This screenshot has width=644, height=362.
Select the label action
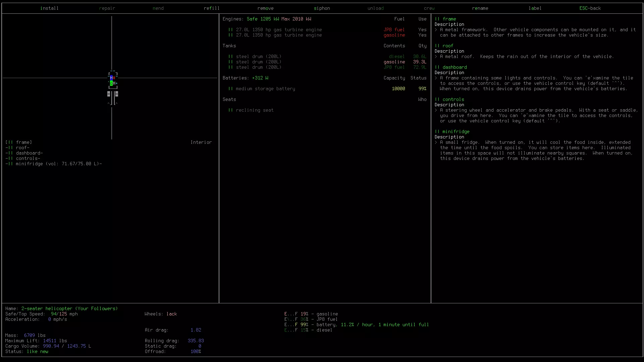[x=535, y=8]
